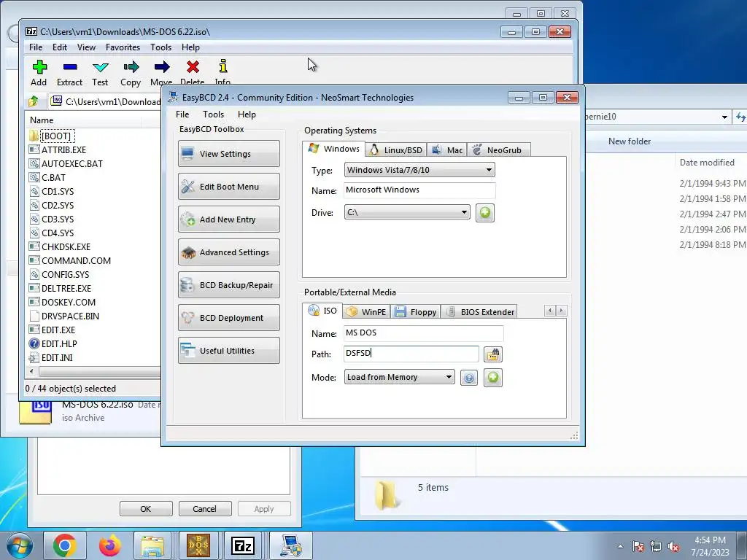Screen dimensions: 747x560
Task: Click the Mode help question icon
Action: [469, 378]
